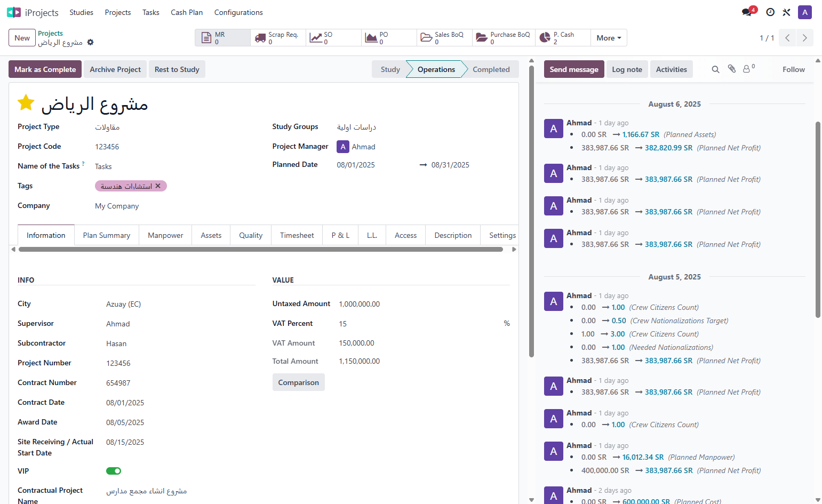Open the iProjects app logo

(14, 12)
